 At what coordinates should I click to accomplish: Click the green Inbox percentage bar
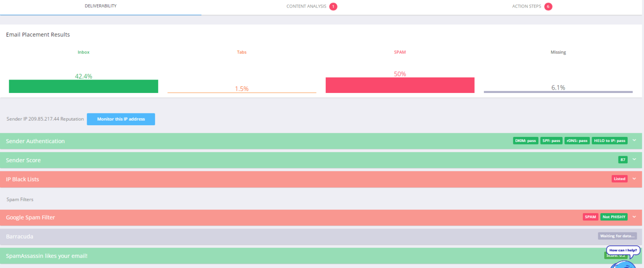click(x=83, y=86)
